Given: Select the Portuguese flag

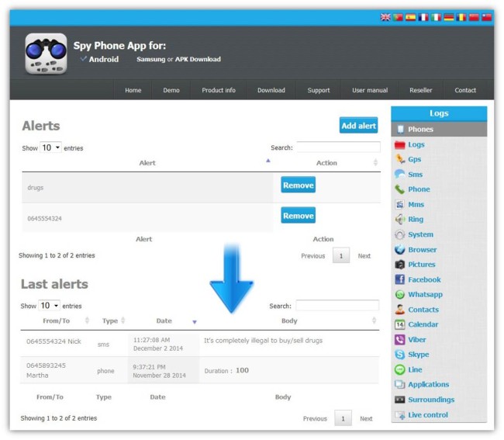Looking at the screenshot, I should click(398, 17).
